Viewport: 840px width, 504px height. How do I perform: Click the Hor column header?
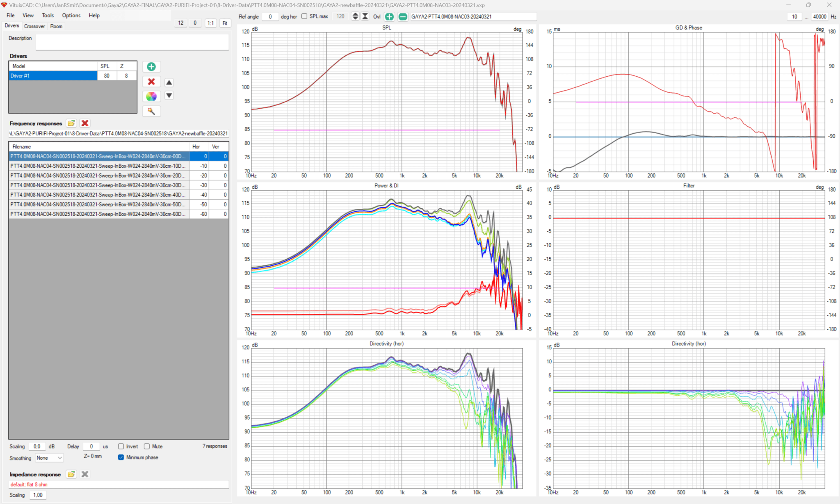[x=199, y=146]
